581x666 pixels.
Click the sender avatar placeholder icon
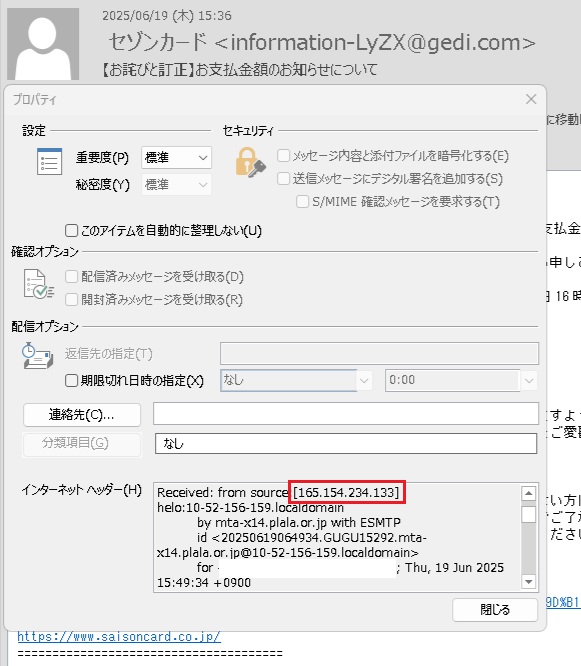click(x=43, y=44)
